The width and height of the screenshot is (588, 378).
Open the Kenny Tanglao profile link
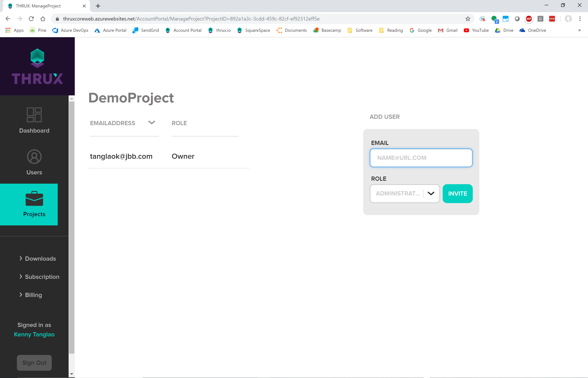(x=34, y=334)
